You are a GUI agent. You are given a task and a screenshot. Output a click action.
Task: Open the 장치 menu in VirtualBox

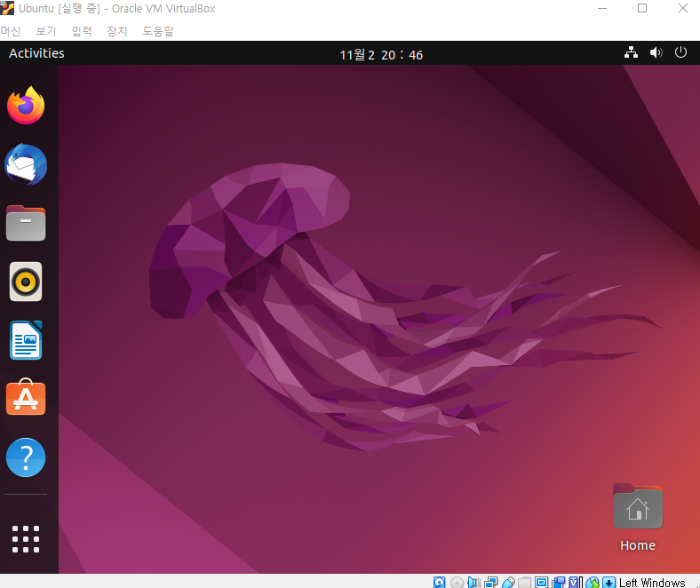[117, 31]
